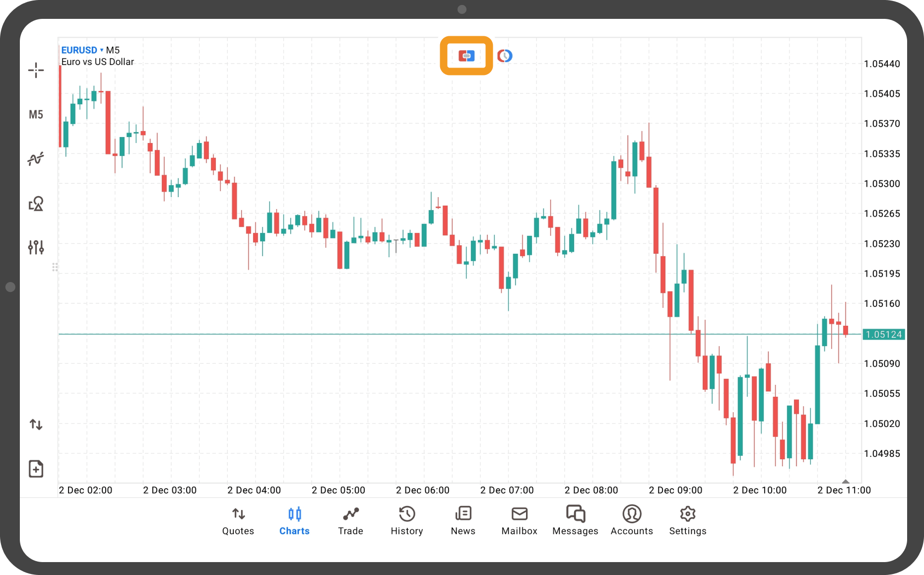The width and height of the screenshot is (924, 575).
Task: Click the 1.05440 price axis label
Action: 882,64
